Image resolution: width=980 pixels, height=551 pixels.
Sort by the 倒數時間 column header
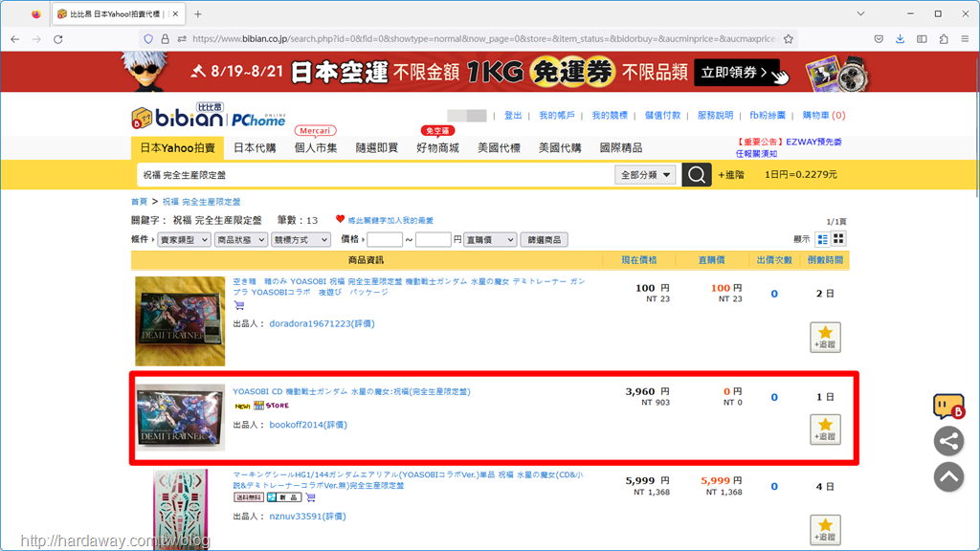(x=825, y=260)
